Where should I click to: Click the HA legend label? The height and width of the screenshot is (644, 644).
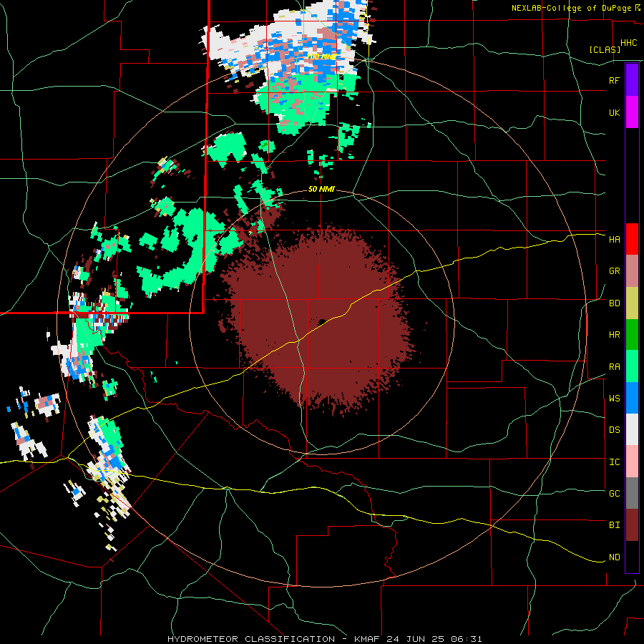coord(614,240)
